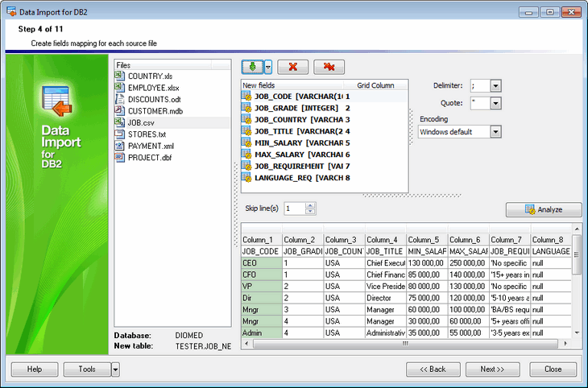
Task: Select the DISCOUNTS.odt file
Action: (x=155, y=99)
